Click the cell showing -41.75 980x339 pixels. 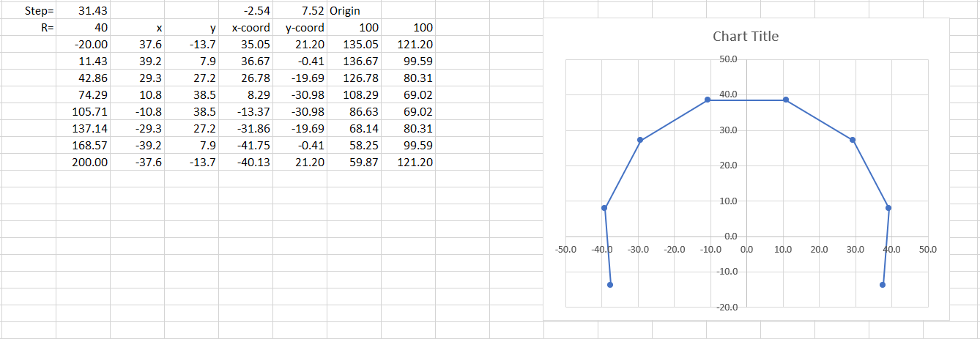pos(252,146)
